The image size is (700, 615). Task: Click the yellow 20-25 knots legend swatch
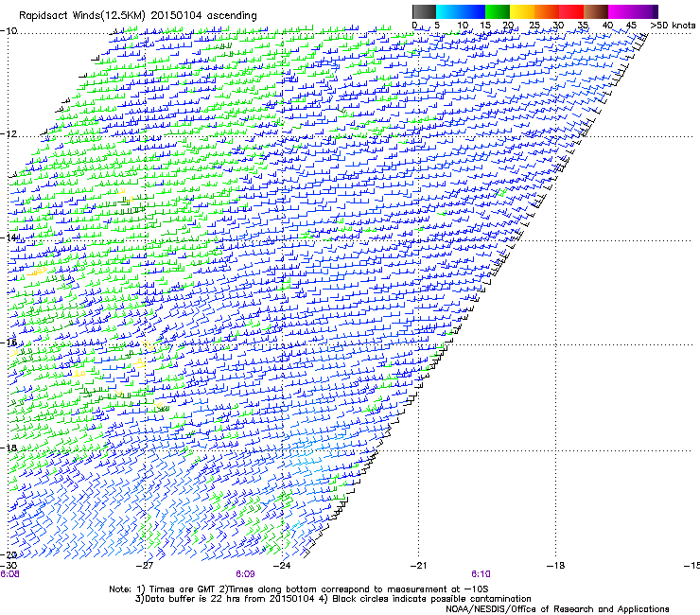click(x=522, y=11)
